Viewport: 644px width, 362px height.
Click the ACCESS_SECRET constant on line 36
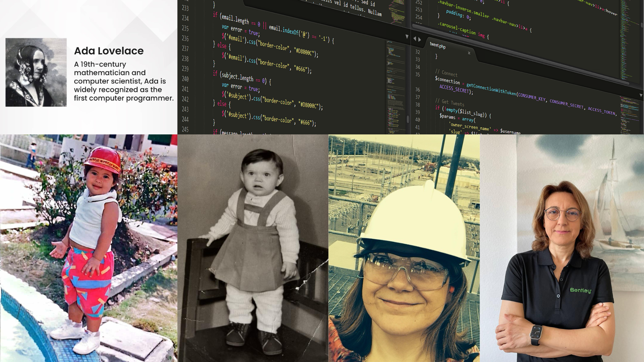click(453, 90)
